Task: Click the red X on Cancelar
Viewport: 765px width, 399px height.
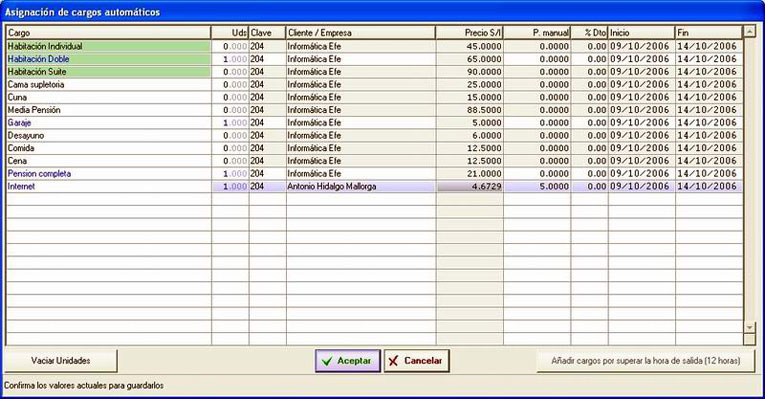Action: point(393,361)
